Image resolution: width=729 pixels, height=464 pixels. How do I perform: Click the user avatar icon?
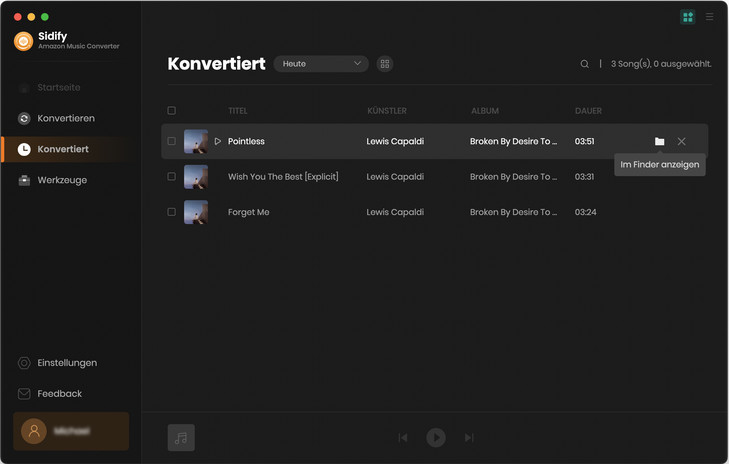34,431
